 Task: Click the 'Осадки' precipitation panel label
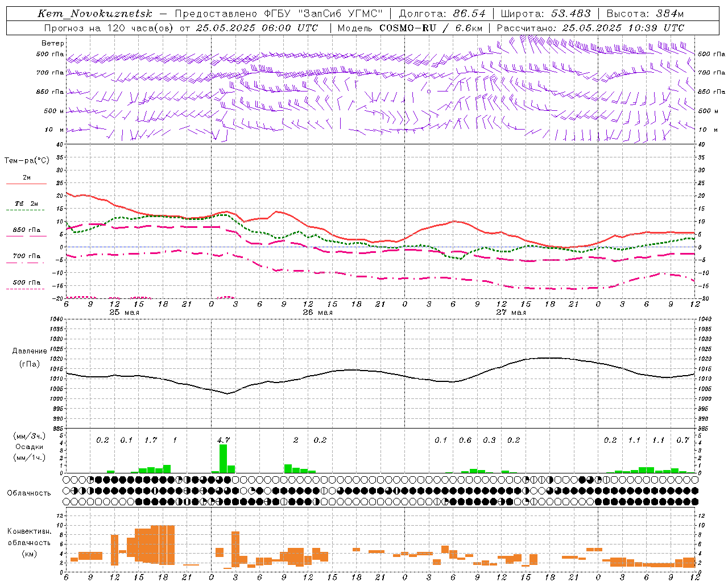point(30,447)
